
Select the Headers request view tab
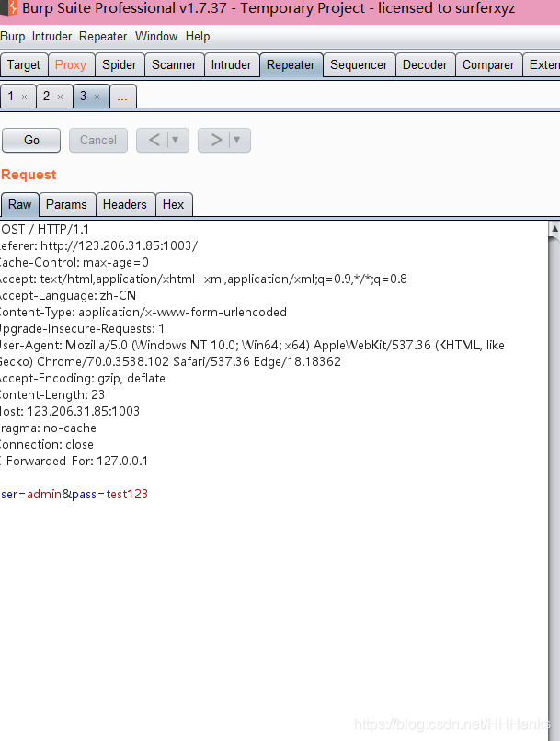(x=125, y=205)
